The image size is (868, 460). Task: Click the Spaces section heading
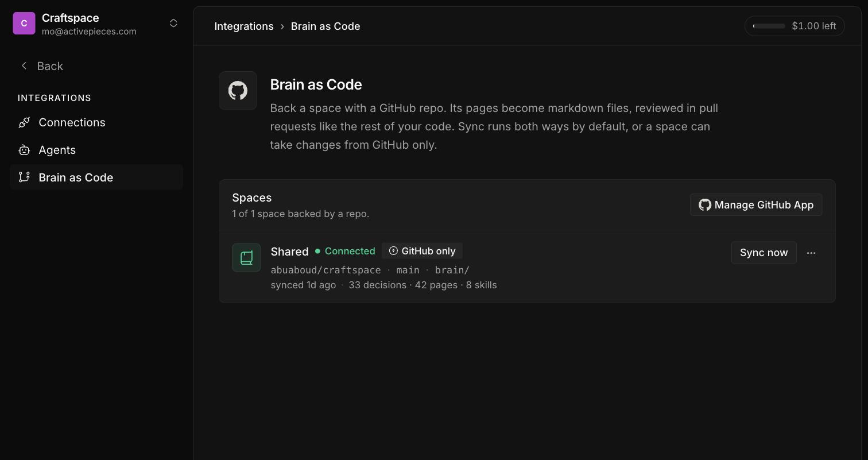252,198
